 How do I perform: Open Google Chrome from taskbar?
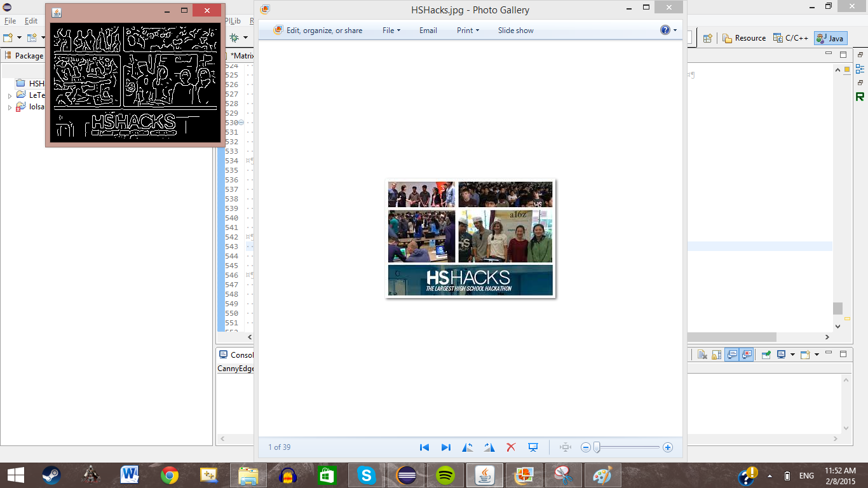169,475
